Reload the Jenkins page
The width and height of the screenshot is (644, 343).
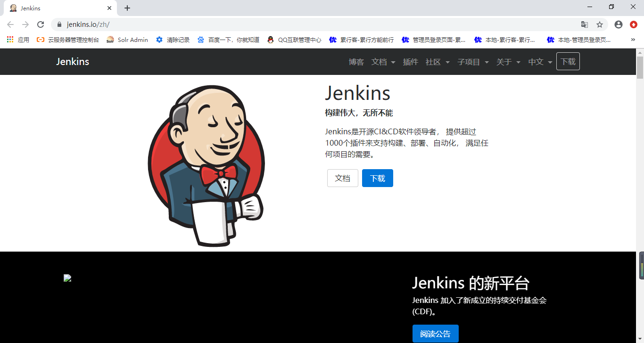tap(41, 24)
